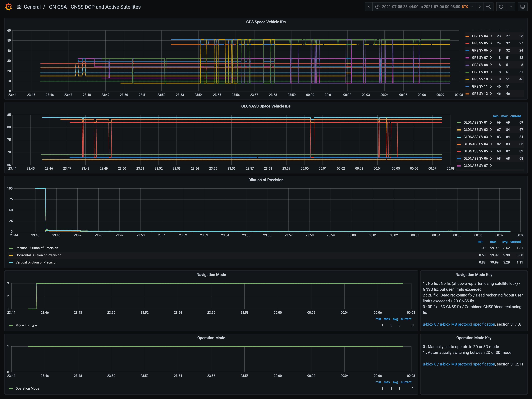532x399 pixels.
Task: Click GPS SV 10 ID yellow color swatch
Action: 467,79
